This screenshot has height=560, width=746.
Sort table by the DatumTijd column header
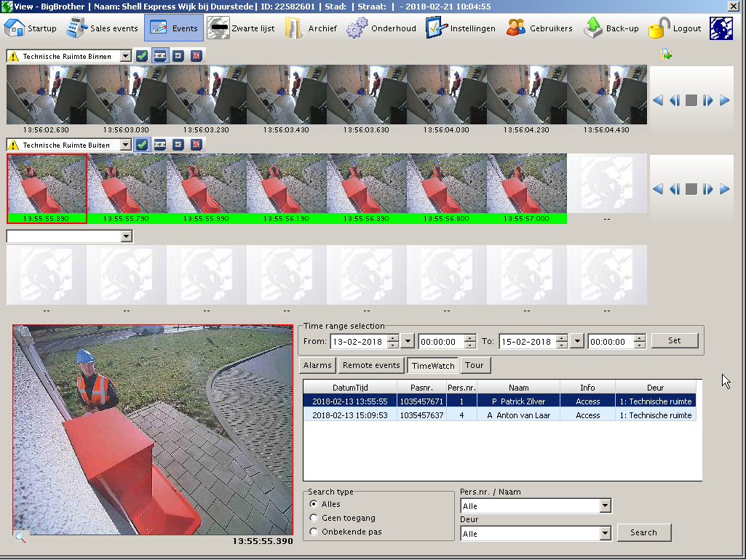(350, 388)
